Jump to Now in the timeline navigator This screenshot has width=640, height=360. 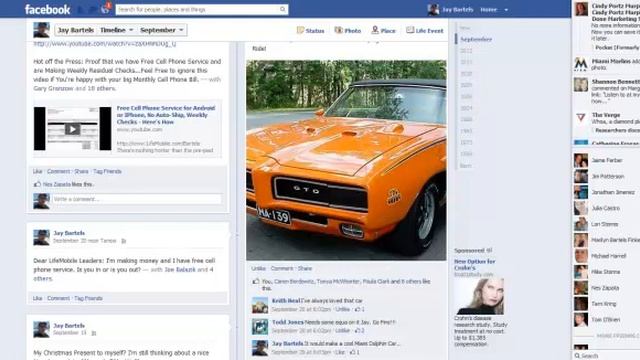pyautogui.click(x=465, y=28)
